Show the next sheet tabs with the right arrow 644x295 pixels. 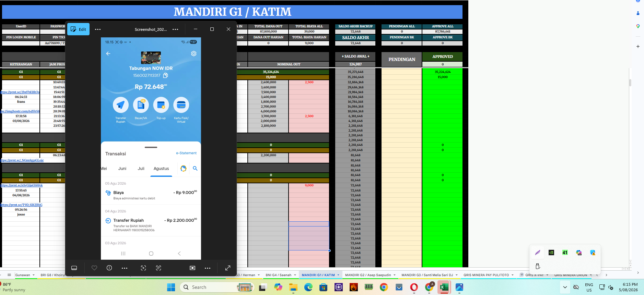click(606, 275)
